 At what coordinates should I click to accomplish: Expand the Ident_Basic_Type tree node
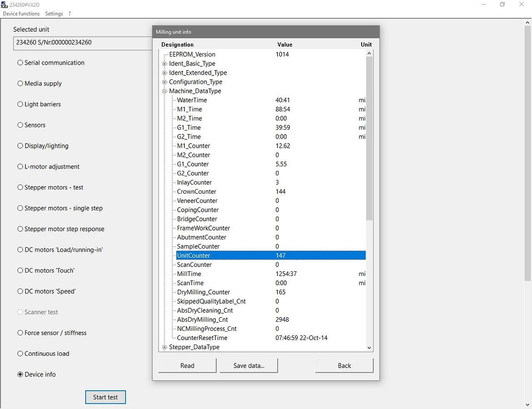[x=164, y=64]
